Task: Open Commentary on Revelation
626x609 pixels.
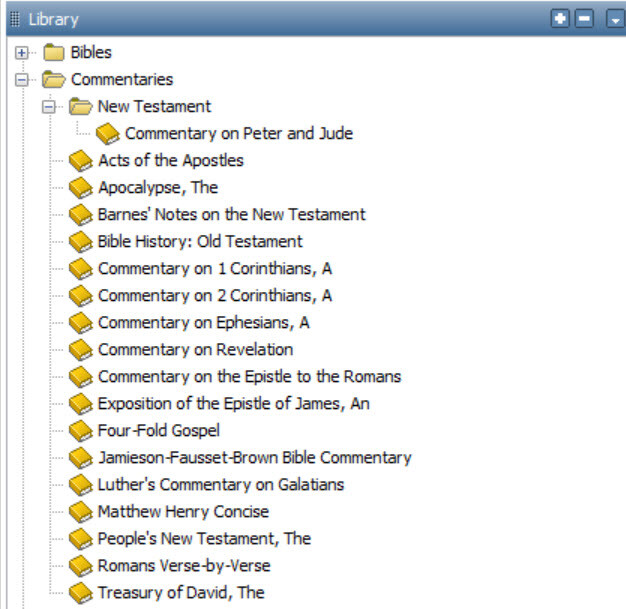Action: tap(196, 349)
